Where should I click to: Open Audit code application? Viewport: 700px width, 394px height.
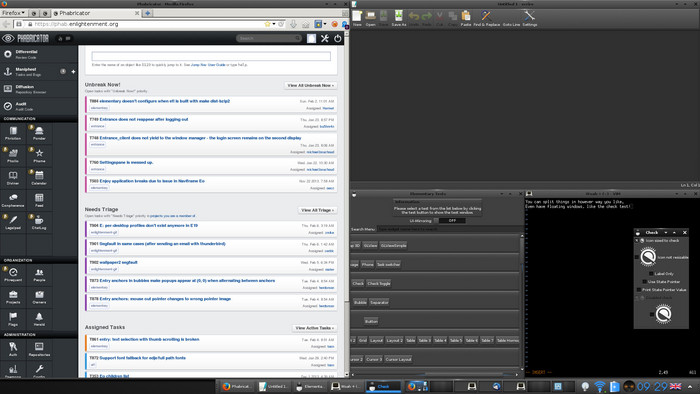click(x=38, y=106)
